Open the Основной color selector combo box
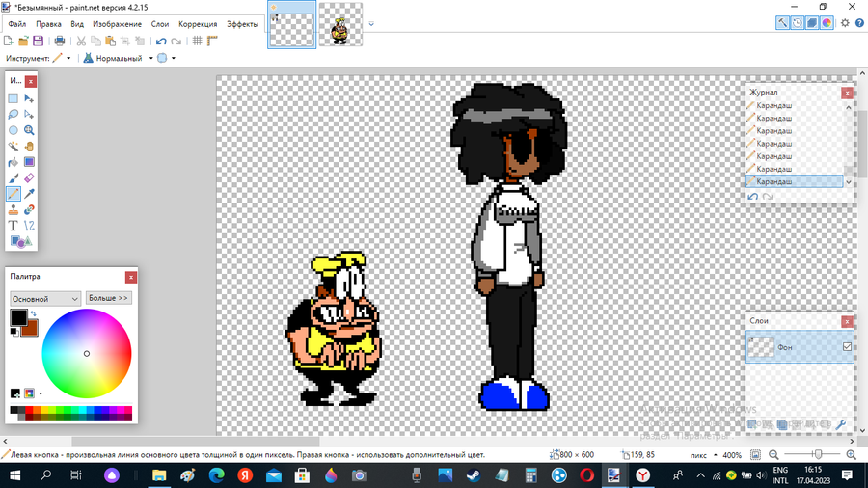868x488 pixels. coord(45,299)
